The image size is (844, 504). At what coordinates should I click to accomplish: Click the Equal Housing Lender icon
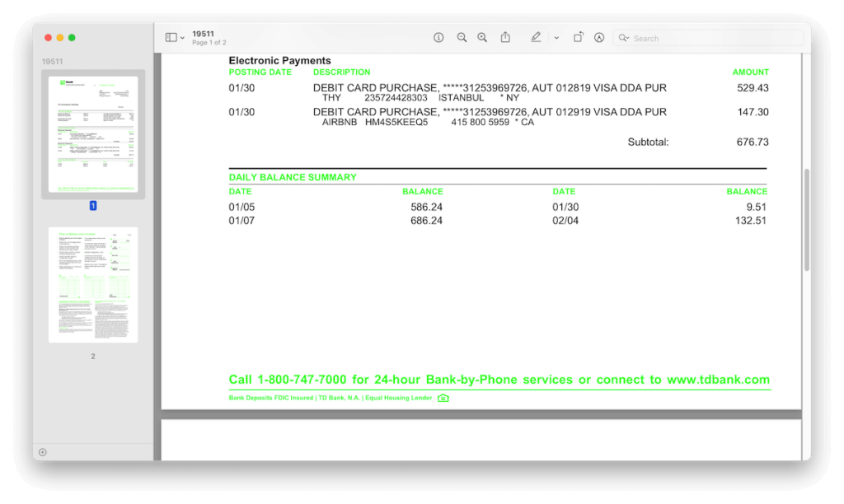[x=443, y=399]
